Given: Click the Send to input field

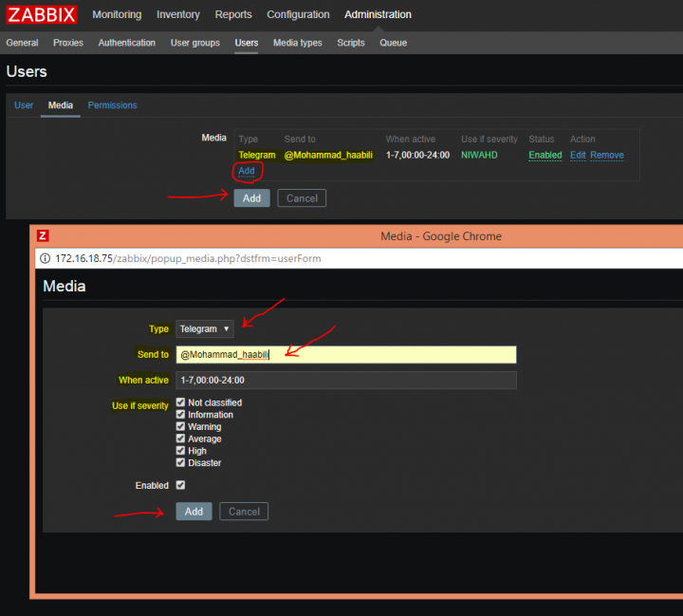Looking at the screenshot, I should click(346, 354).
